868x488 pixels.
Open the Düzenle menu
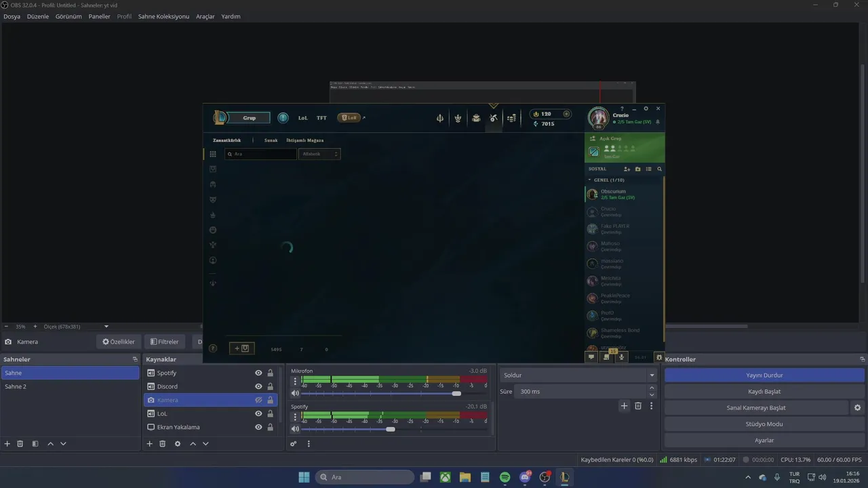tap(38, 16)
